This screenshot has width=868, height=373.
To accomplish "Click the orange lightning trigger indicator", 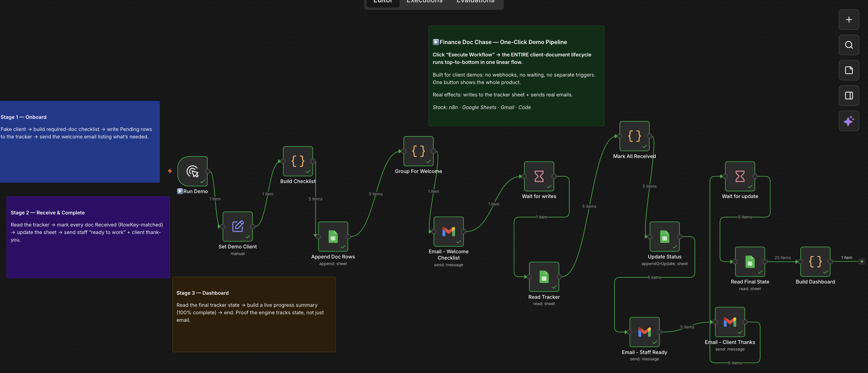I will click(170, 171).
